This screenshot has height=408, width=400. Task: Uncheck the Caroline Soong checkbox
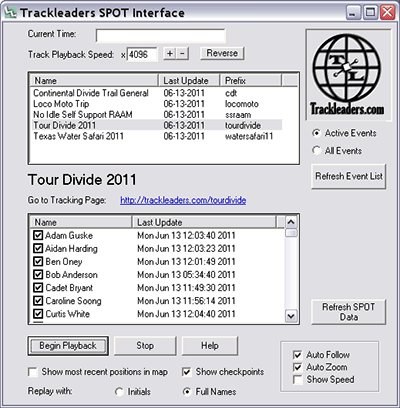38,301
